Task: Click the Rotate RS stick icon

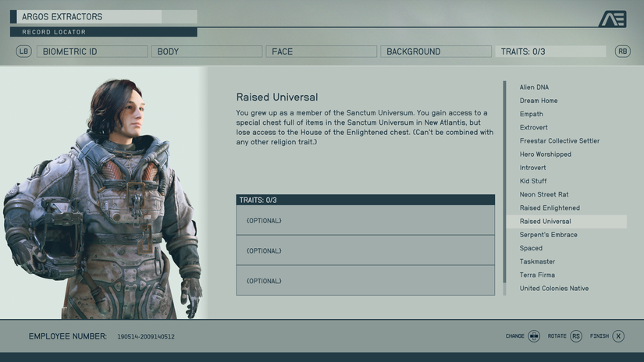Action: tap(576, 336)
